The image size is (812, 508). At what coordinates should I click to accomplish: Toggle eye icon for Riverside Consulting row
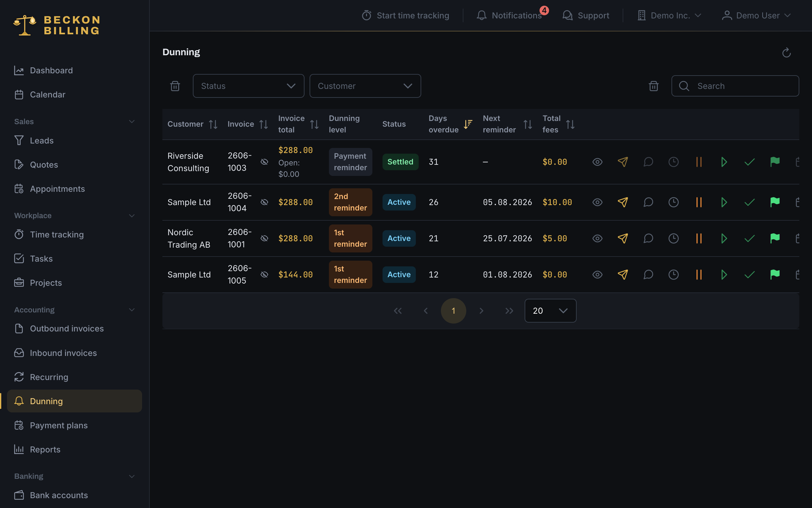[597, 162]
